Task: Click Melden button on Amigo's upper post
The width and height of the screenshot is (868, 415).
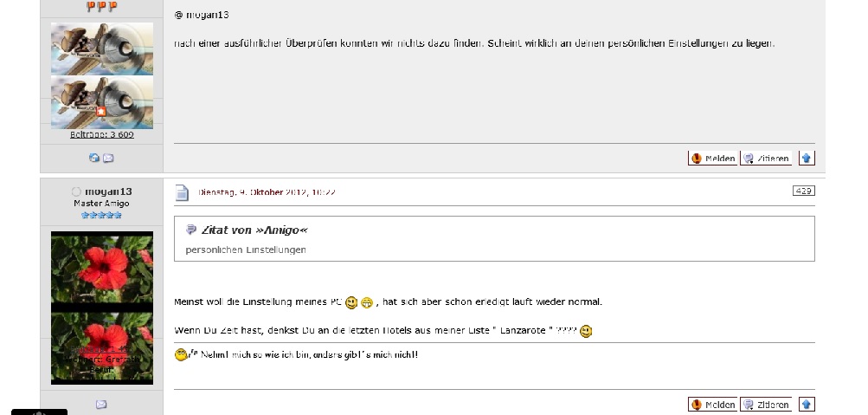Action: (x=713, y=159)
